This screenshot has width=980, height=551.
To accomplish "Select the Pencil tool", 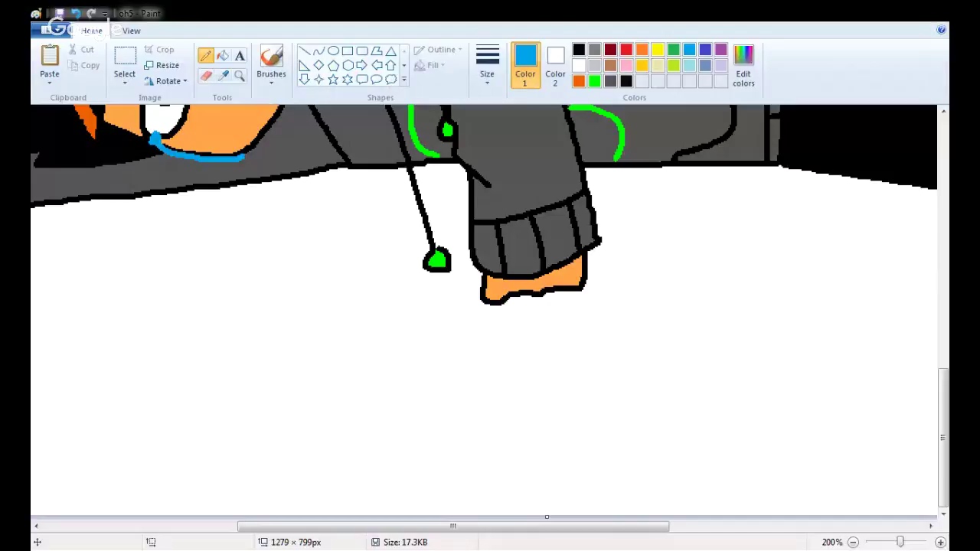I will [206, 56].
